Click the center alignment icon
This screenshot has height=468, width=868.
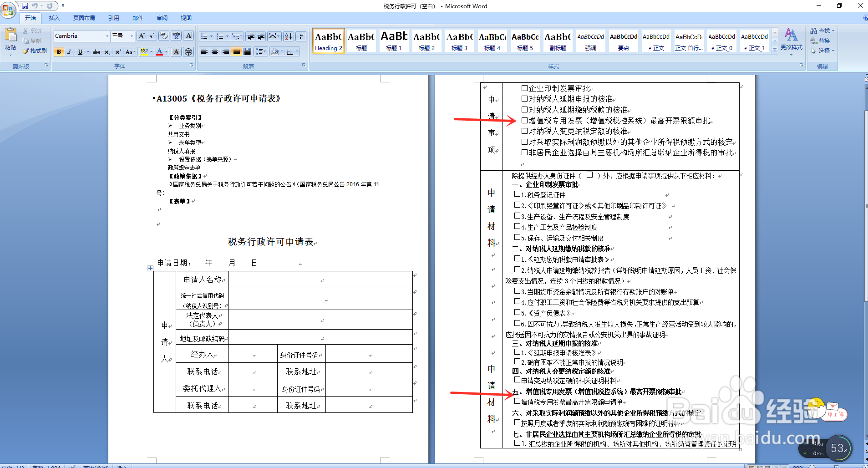click(x=214, y=52)
